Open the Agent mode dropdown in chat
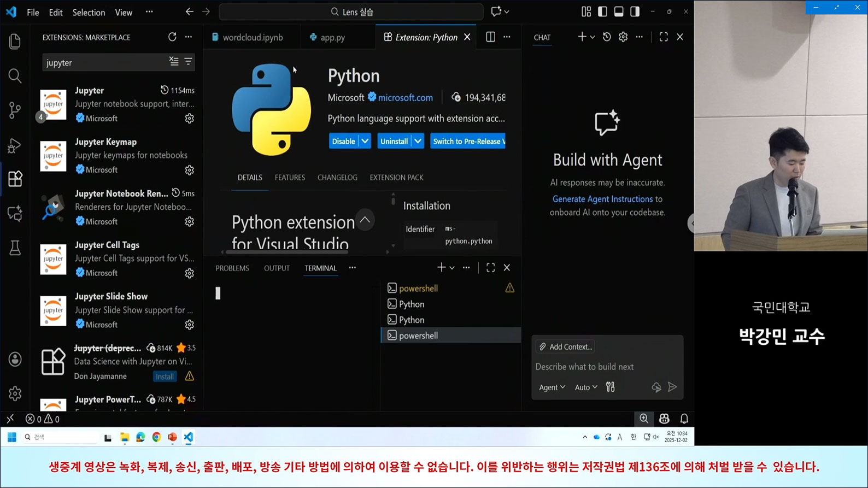This screenshot has height=488, width=868. pyautogui.click(x=552, y=387)
